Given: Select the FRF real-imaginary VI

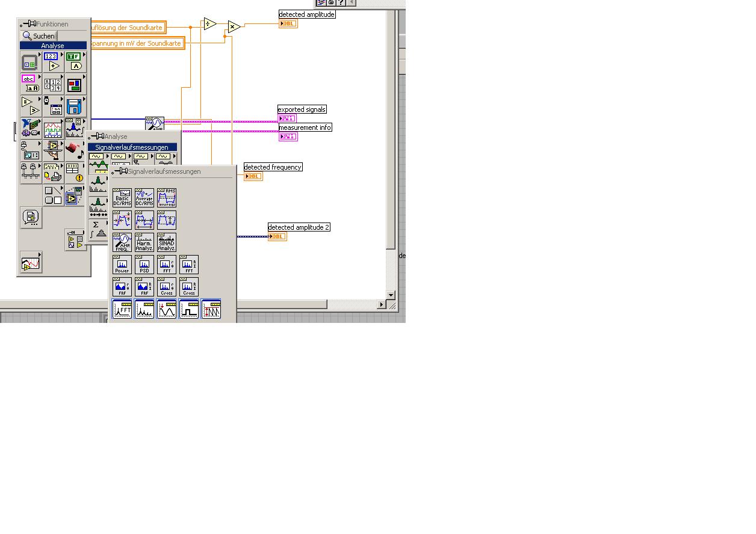Looking at the screenshot, I should point(144,287).
